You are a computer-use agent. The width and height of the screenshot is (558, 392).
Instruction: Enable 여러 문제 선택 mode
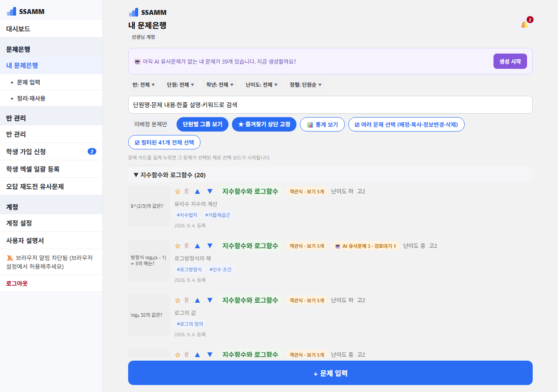pos(406,125)
